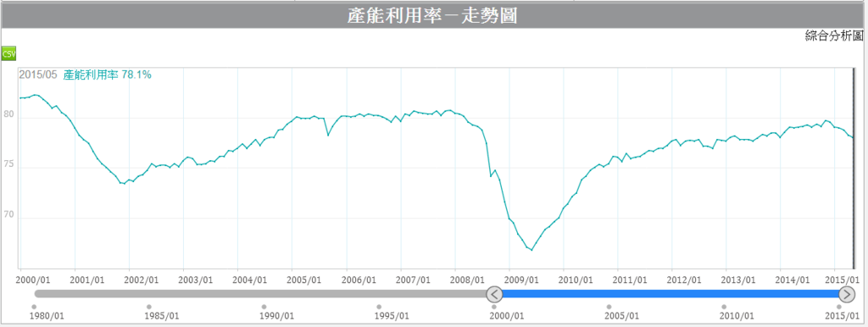Click the 產能利用率 78.1% legend label
This screenshot has width=868, height=327.
(108, 75)
